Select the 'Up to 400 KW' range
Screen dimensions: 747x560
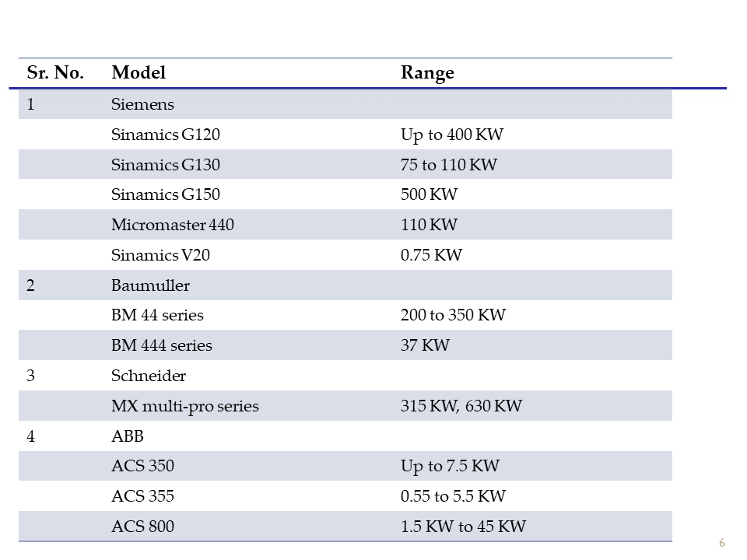(452, 135)
